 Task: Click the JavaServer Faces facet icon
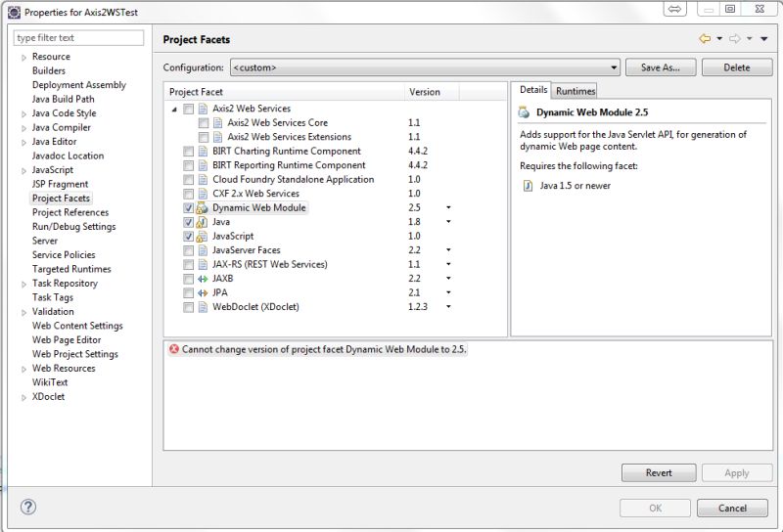(x=203, y=250)
